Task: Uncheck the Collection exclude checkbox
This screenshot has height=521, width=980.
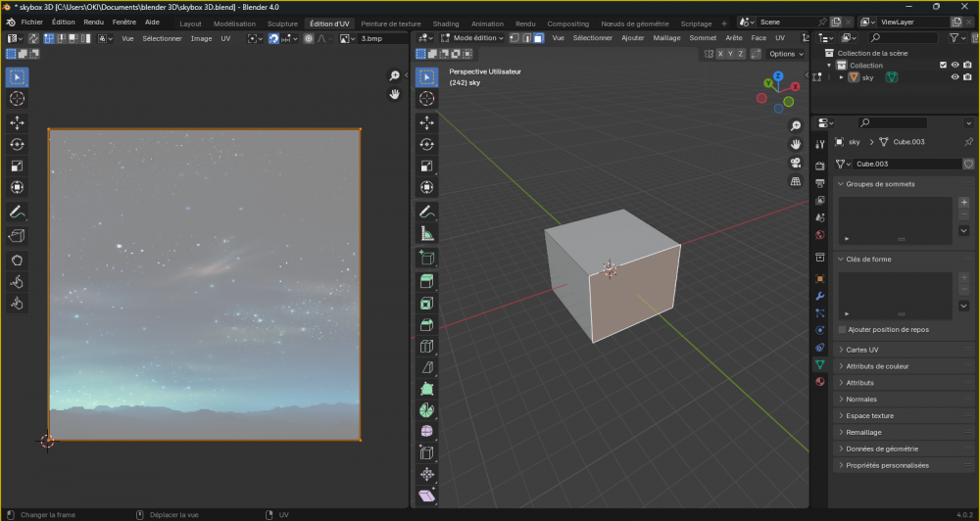Action: click(x=943, y=65)
